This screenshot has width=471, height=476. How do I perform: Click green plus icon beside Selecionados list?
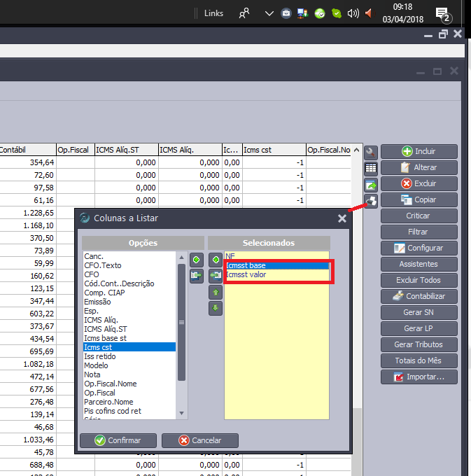point(216,260)
